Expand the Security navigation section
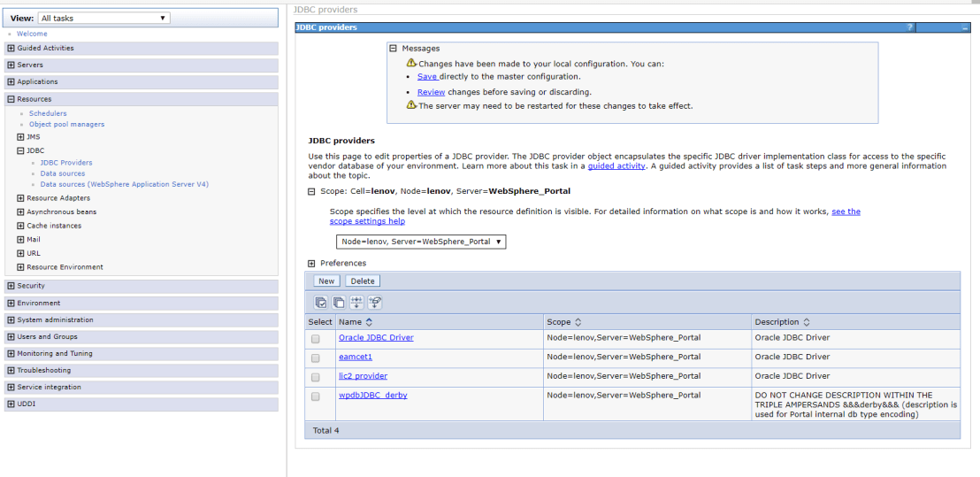980x477 pixels. (x=11, y=286)
